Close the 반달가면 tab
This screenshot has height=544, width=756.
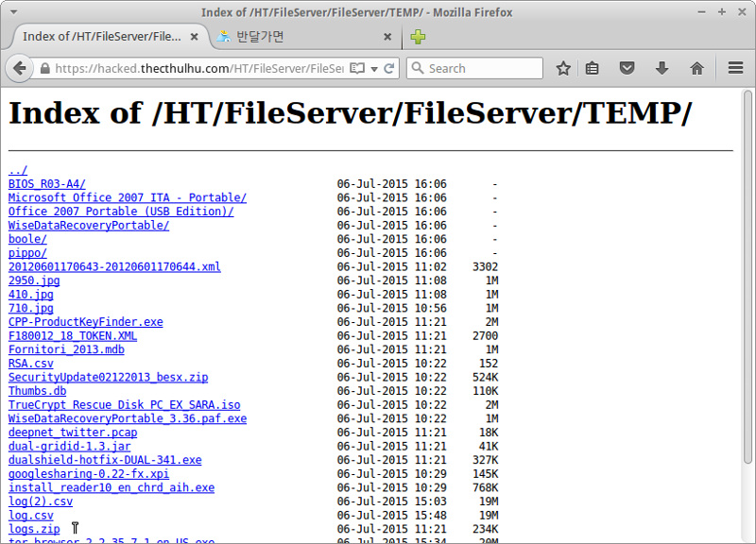pos(387,37)
